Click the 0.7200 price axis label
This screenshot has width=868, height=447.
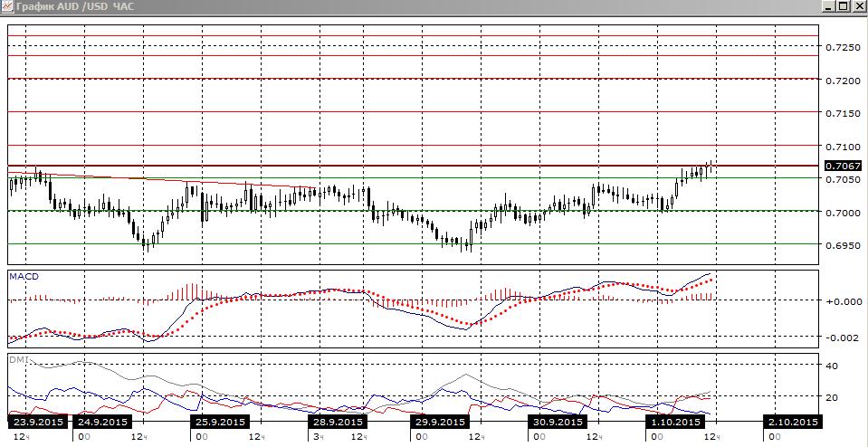(x=843, y=81)
